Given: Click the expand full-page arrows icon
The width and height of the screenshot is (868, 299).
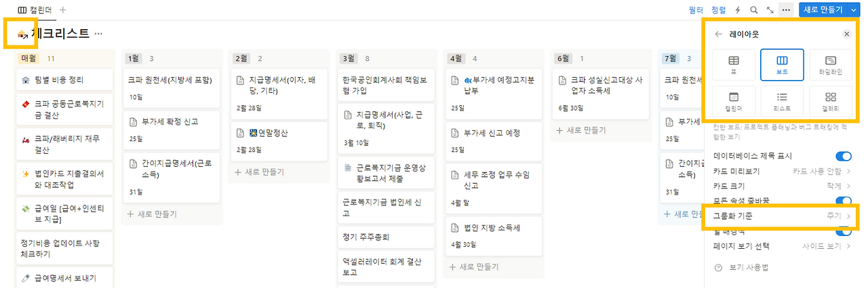Looking at the screenshot, I should point(770,10).
